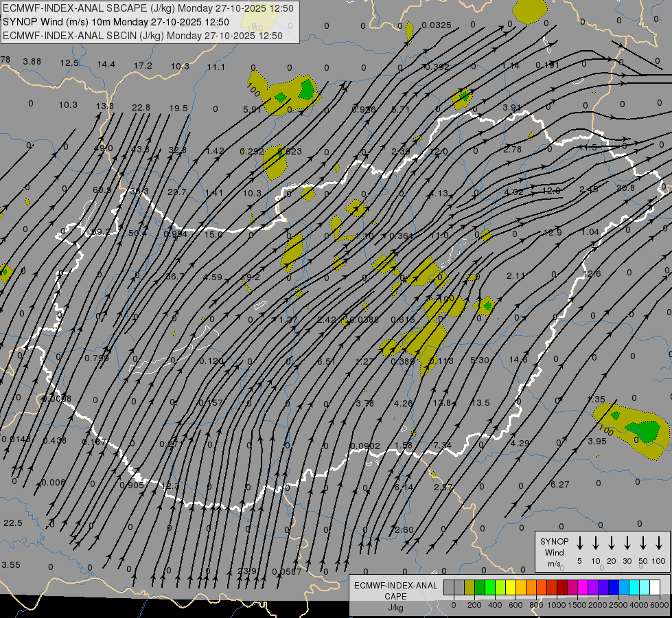Click the 50 m/s wind arrow in legend
The image size is (672, 618).
coord(643,543)
